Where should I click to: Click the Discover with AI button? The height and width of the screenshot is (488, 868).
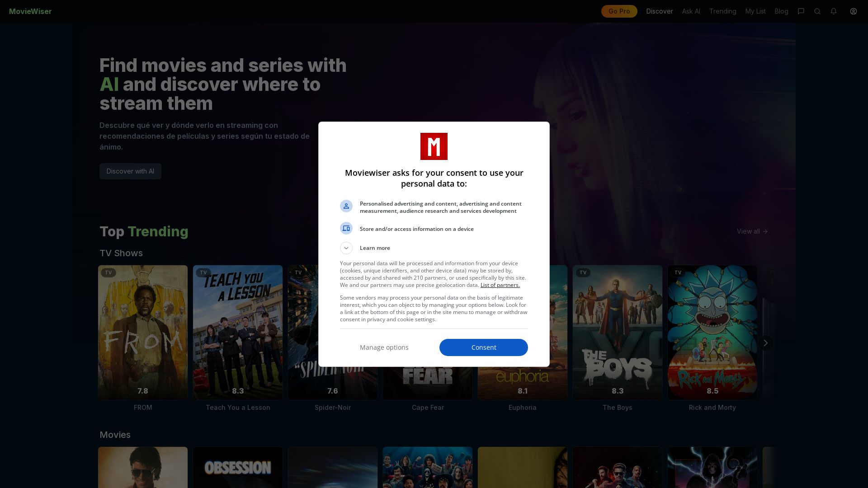click(130, 171)
